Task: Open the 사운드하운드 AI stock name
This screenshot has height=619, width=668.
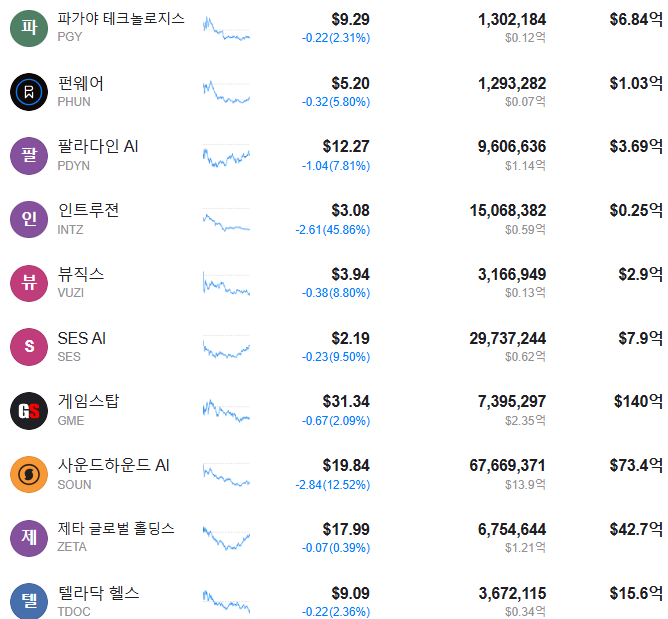Action: click(x=113, y=465)
